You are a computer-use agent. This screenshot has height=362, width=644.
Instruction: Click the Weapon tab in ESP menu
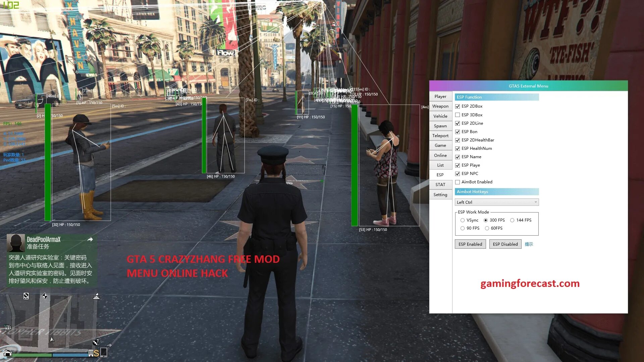click(x=440, y=106)
